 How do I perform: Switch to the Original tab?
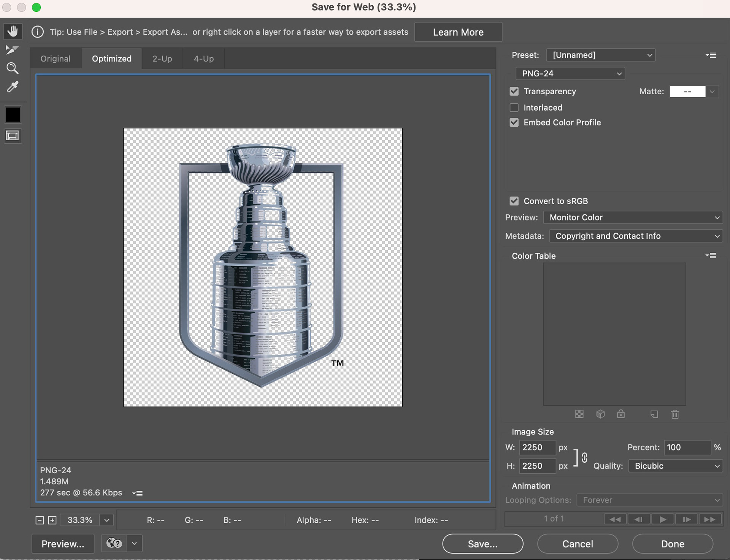click(x=56, y=59)
